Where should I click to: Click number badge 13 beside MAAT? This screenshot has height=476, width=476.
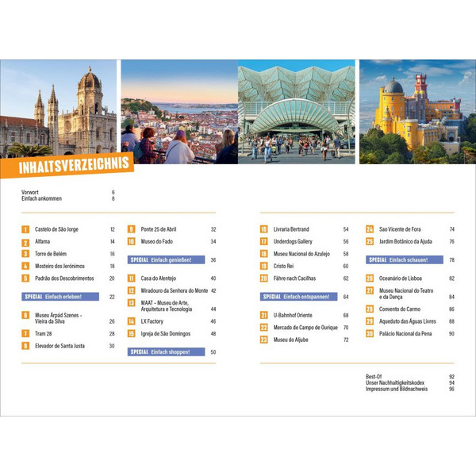coord(132,303)
